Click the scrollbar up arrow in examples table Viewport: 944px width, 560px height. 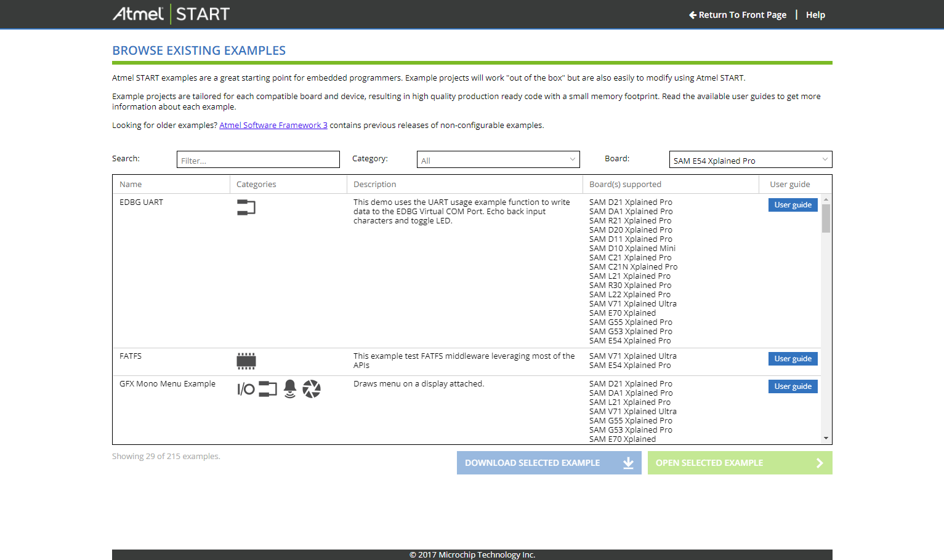826,199
